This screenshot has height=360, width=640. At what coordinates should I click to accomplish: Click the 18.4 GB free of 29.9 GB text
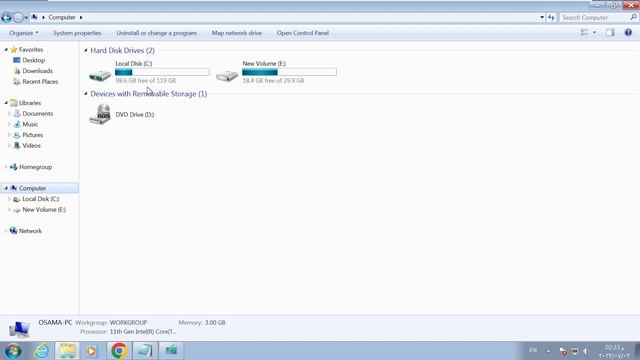click(x=273, y=81)
